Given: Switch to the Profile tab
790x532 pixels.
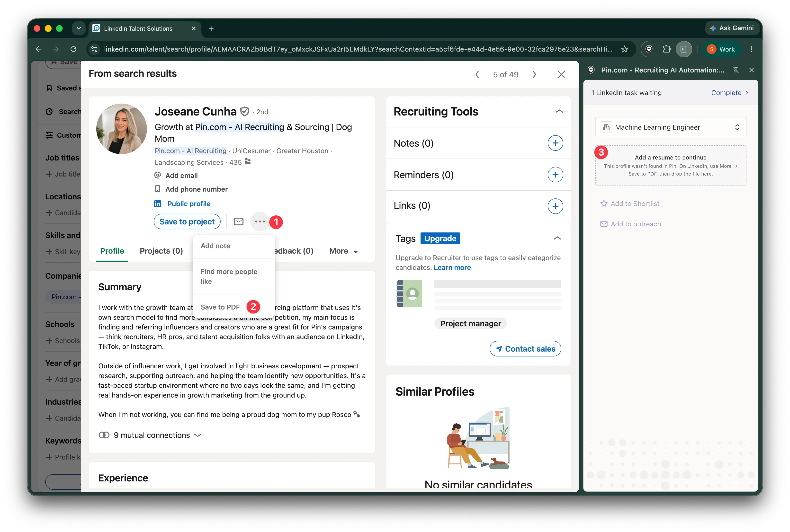Looking at the screenshot, I should pos(112,251).
